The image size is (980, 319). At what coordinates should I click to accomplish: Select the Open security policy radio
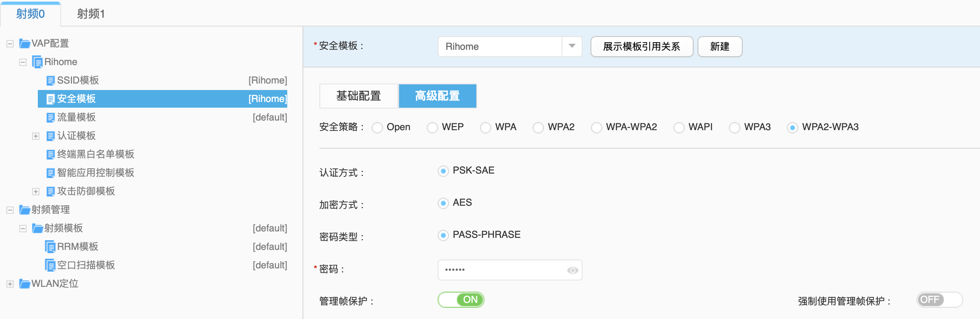click(377, 128)
